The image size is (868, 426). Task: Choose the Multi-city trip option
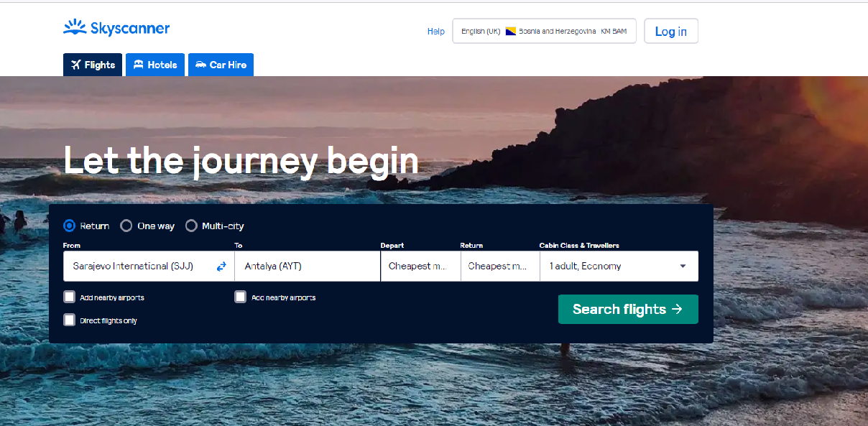coord(191,226)
